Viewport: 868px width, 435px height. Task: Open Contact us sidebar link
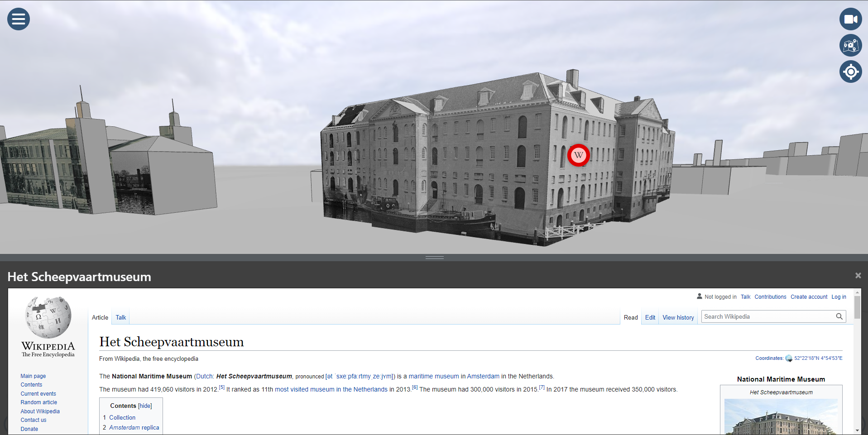click(34, 420)
